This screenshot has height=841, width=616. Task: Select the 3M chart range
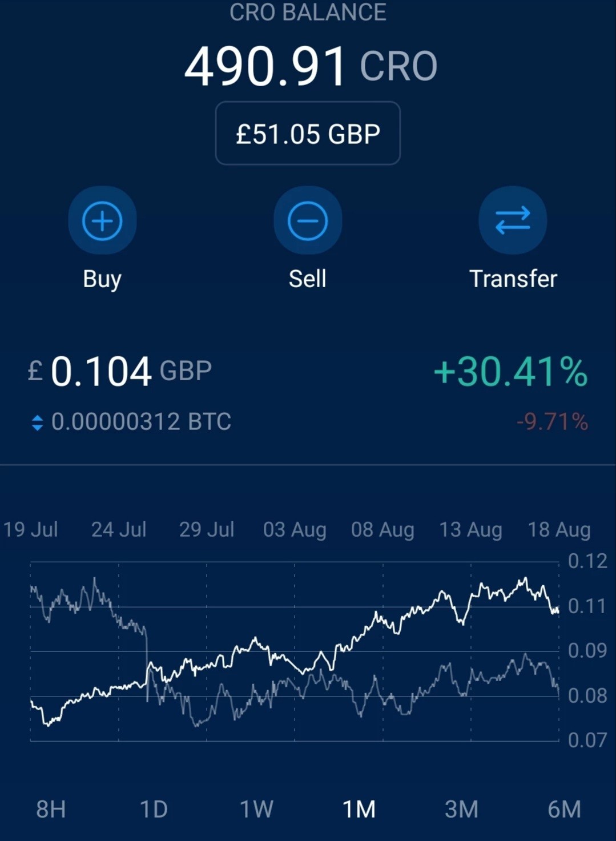(x=461, y=809)
